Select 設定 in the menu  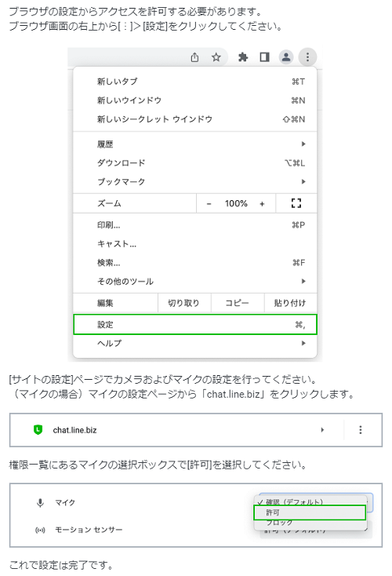tap(195, 324)
